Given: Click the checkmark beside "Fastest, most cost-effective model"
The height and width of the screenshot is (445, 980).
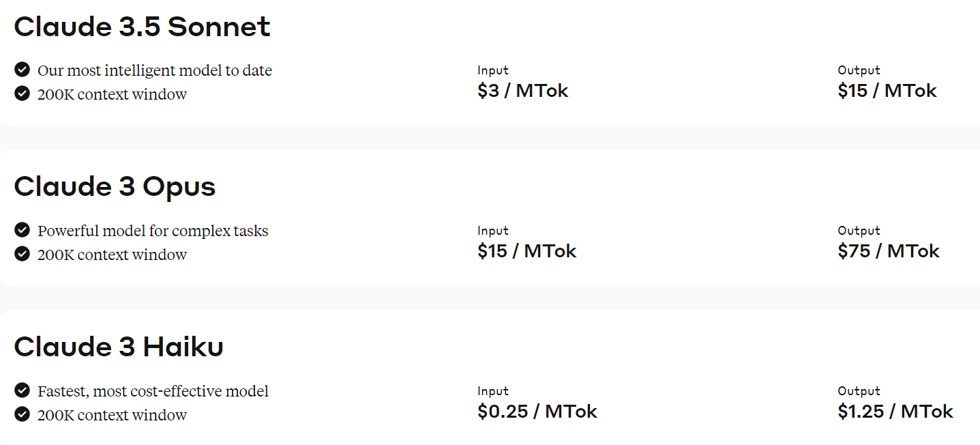Looking at the screenshot, I should 22,390.
